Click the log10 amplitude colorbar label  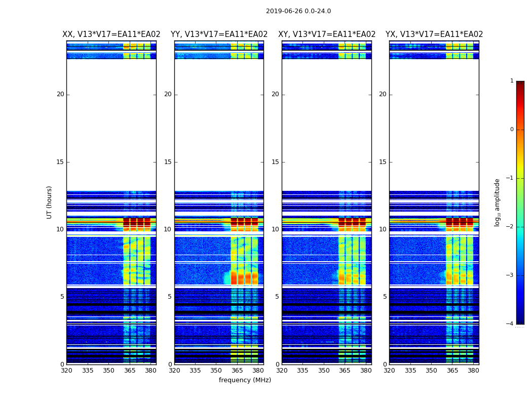497,202
